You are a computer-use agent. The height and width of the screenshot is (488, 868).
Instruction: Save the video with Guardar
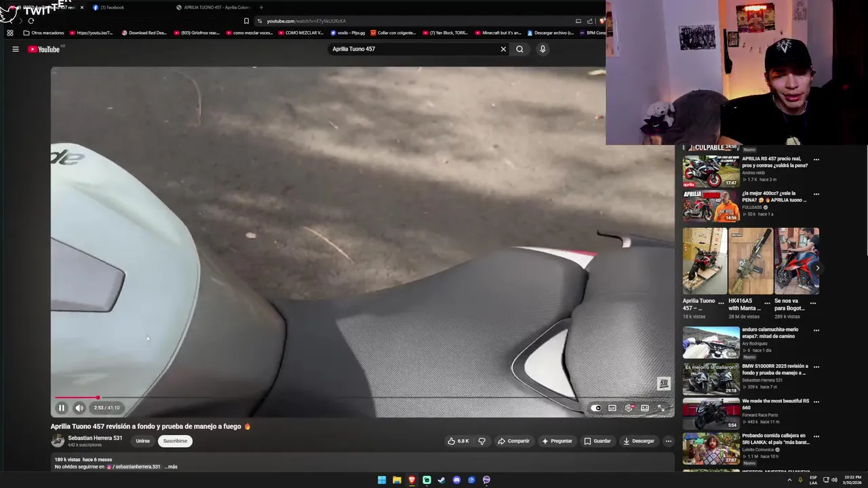tap(597, 441)
